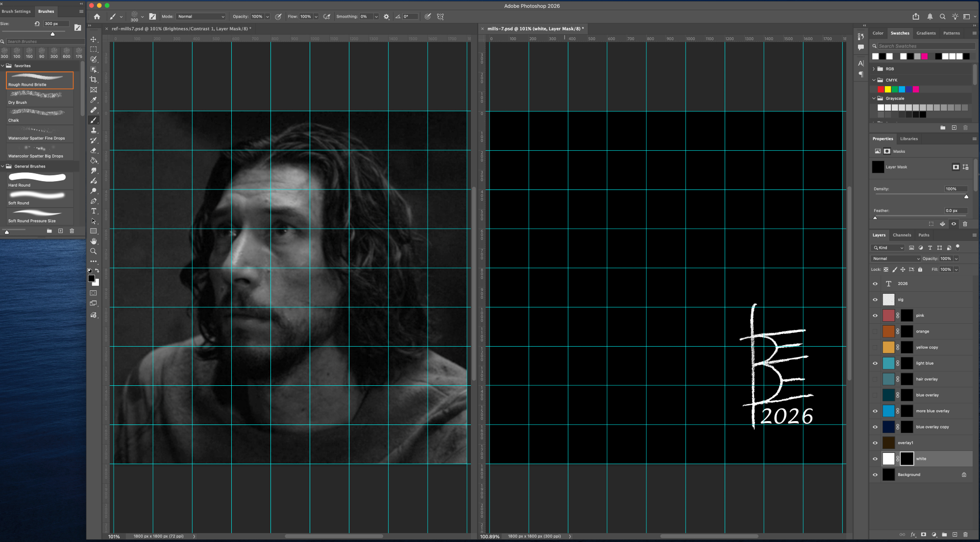The height and width of the screenshot is (542, 980).
Task: Select the Move tool
Action: point(94,39)
